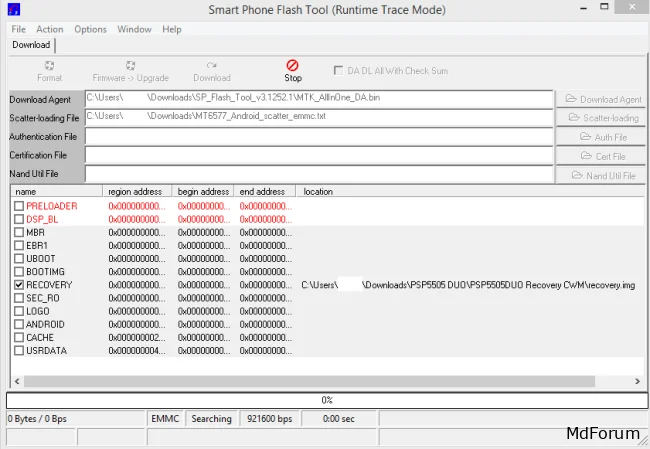Open the File menu
This screenshot has width=650, height=449.
click(x=18, y=29)
